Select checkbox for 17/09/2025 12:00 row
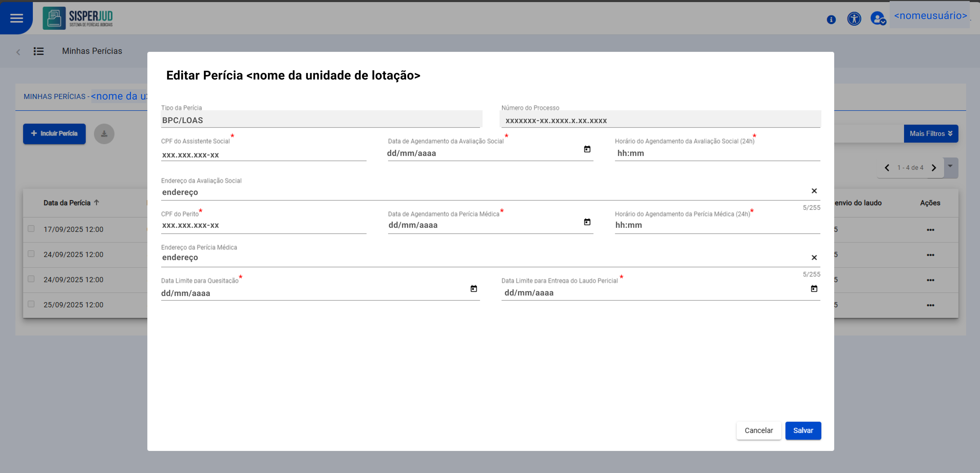Viewport: 980px width, 473px height. tap(31, 229)
